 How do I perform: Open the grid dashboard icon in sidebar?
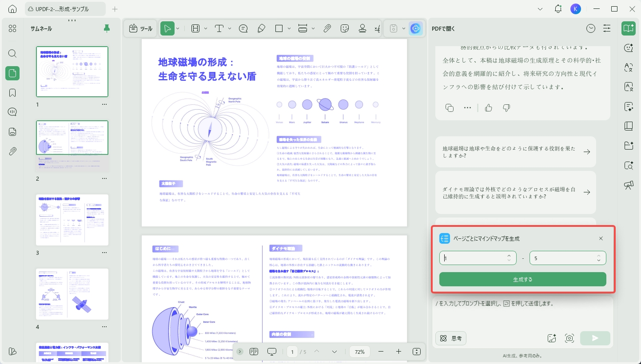[x=12, y=28]
